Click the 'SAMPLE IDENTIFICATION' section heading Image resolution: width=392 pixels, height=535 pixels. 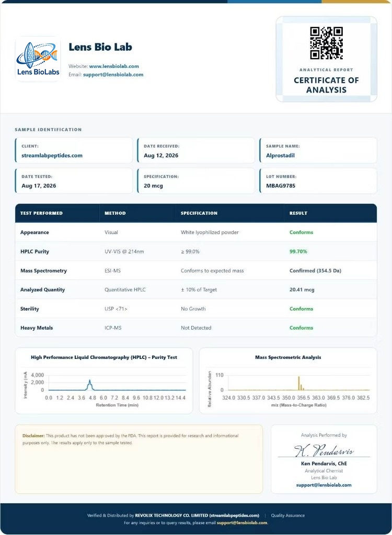pyautogui.click(x=48, y=130)
